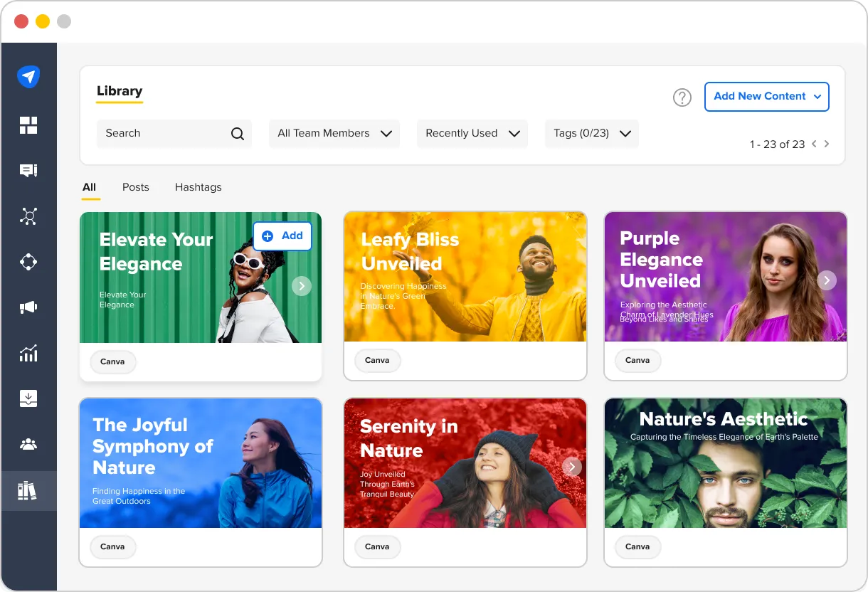Open the analytics chart sidebar icon
Viewport: 868px width, 592px height.
[x=28, y=353]
